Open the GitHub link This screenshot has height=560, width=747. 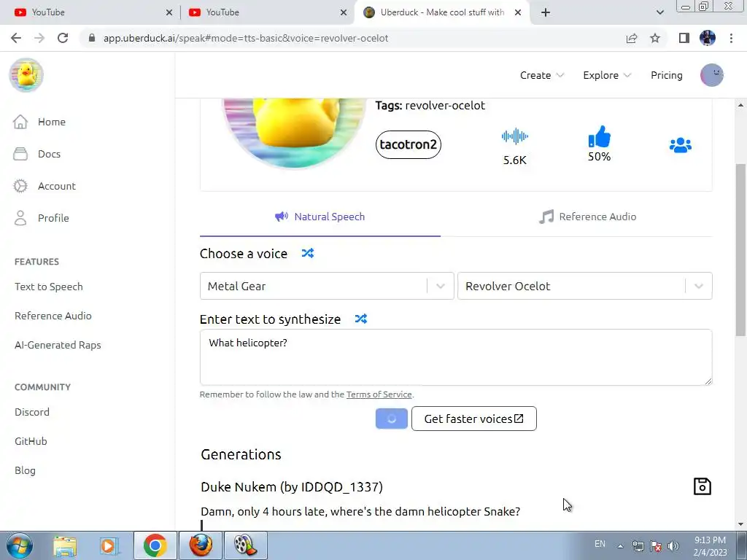[x=31, y=441]
